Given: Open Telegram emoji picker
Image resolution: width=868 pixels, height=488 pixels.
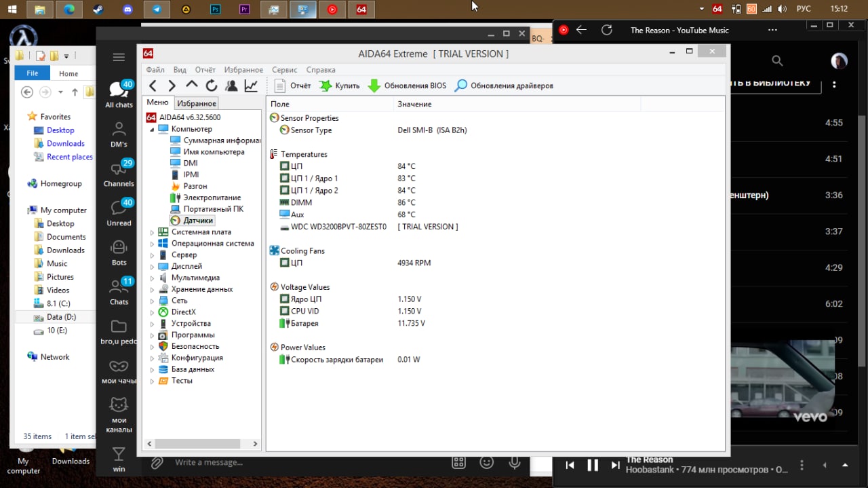Looking at the screenshot, I should [x=486, y=462].
